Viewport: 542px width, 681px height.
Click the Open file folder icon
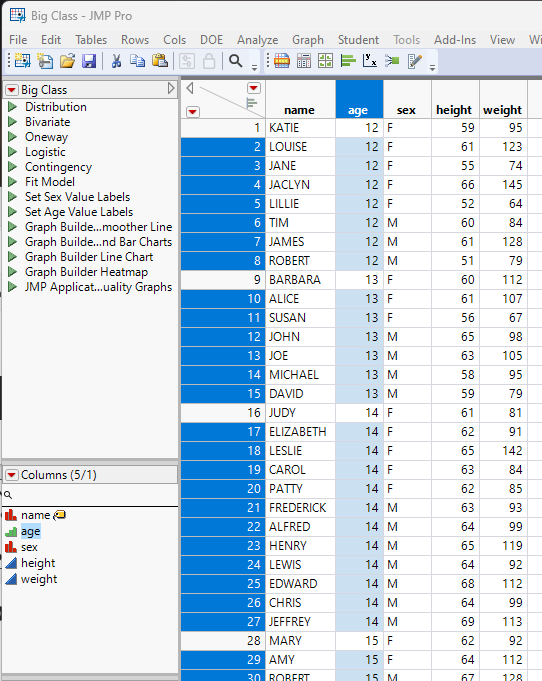[x=67, y=61]
